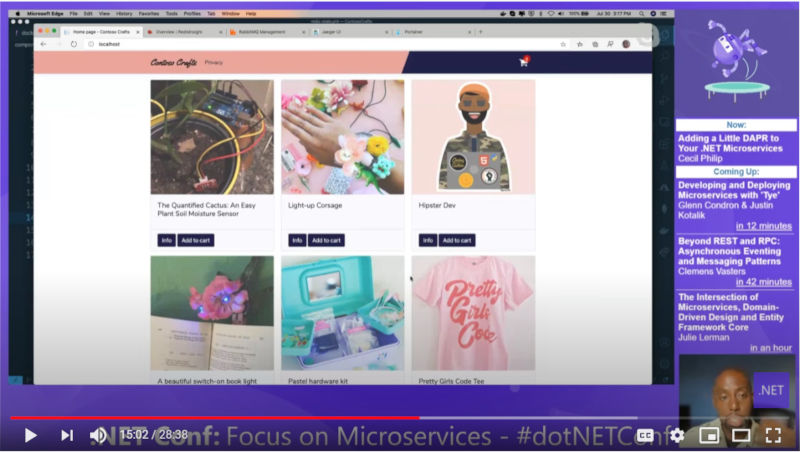Viewport: 800px width, 452px height.
Task: Select the Home page Contoso Crafts tab
Action: (100, 32)
